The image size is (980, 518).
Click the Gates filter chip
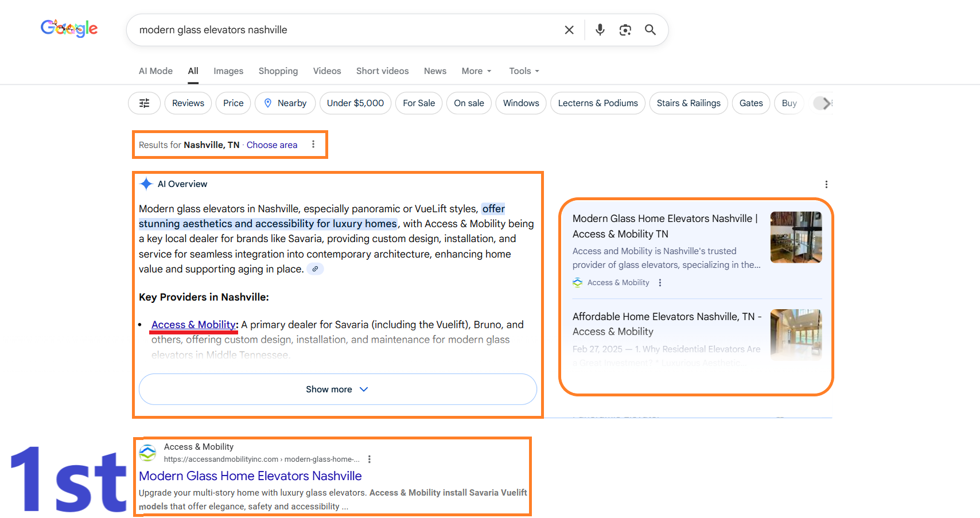tap(751, 103)
